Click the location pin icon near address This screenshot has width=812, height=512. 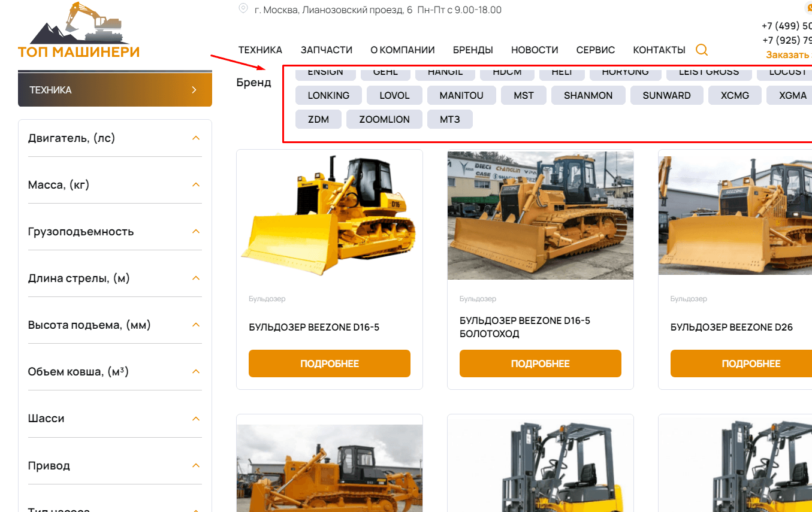pyautogui.click(x=243, y=8)
